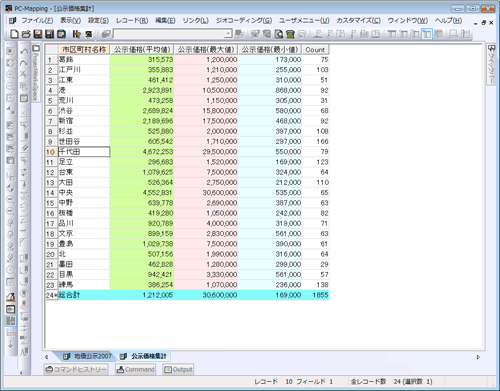Click the 市区町村名称 column header

84,50
